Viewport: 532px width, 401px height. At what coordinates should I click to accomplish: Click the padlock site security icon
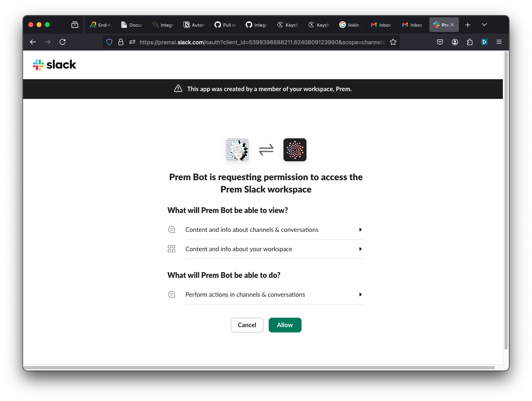tap(121, 42)
